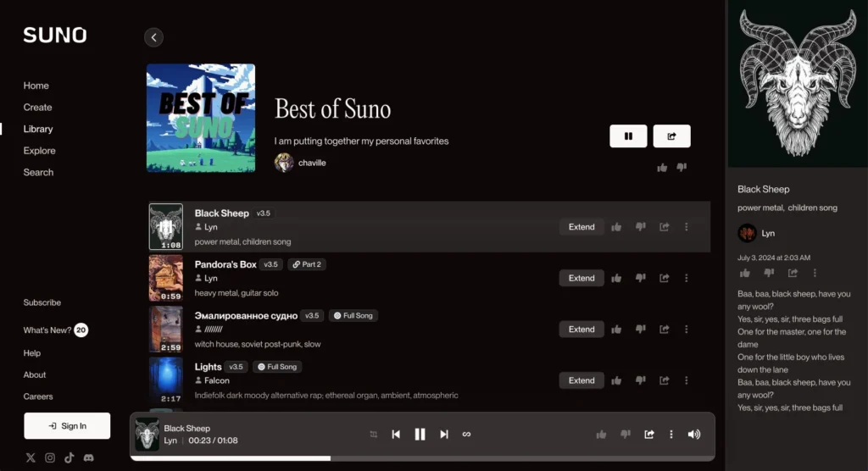This screenshot has height=471, width=868.
Task: Dislike the Lights track
Action: [x=641, y=380]
